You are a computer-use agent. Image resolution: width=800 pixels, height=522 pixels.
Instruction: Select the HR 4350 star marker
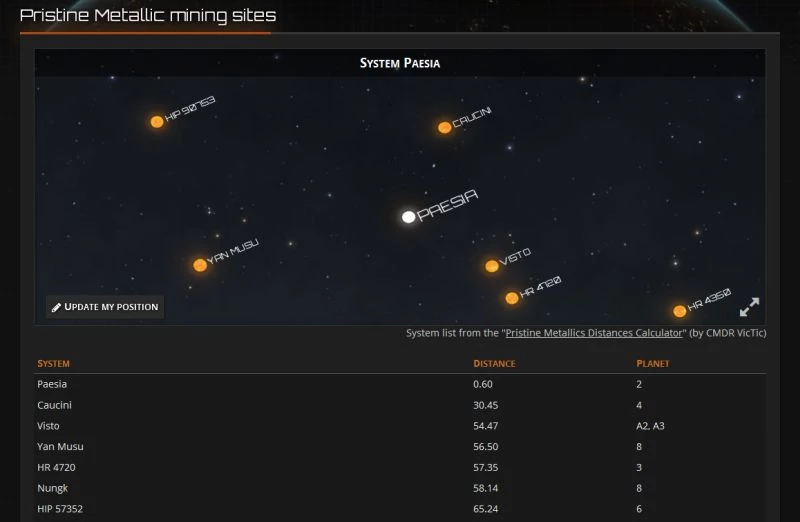[x=680, y=311]
